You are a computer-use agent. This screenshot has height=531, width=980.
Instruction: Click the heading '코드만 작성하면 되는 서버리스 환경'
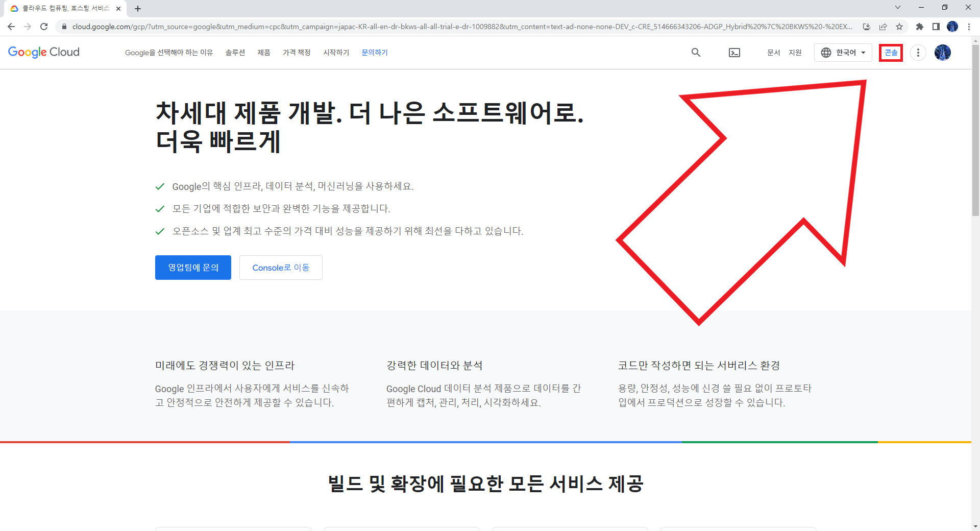tap(699, 366)
